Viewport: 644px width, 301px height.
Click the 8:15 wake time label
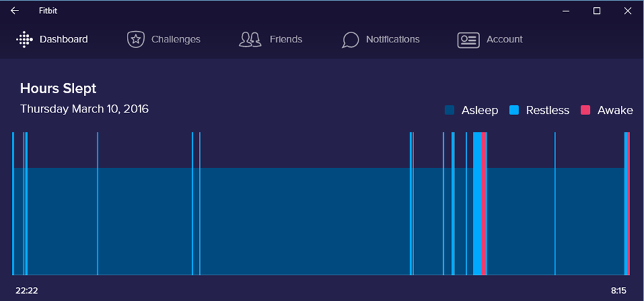click(618, 290)
